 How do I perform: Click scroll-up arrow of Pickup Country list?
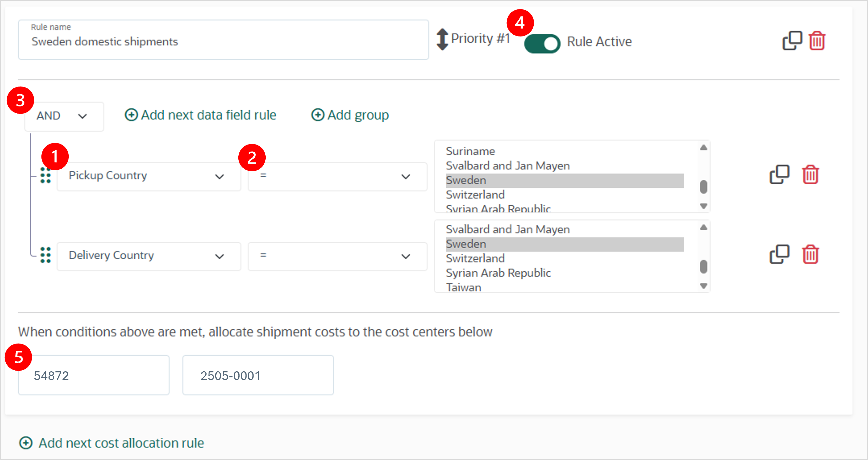coord(704,148)
